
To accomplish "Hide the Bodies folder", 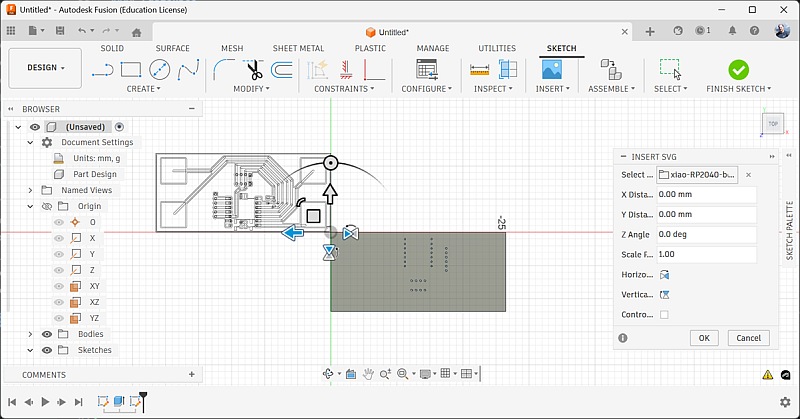I will click(46, 334).
